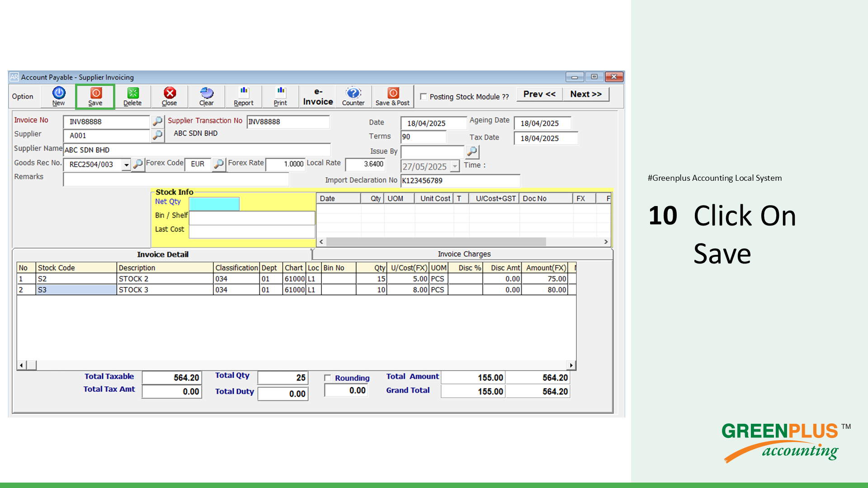This screenshot has width=868, height=488.
Task: Click the Total Duty field
Action: click(283, 394)
